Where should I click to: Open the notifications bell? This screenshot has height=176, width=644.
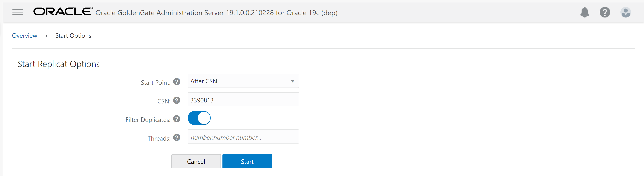click(585, 12)
